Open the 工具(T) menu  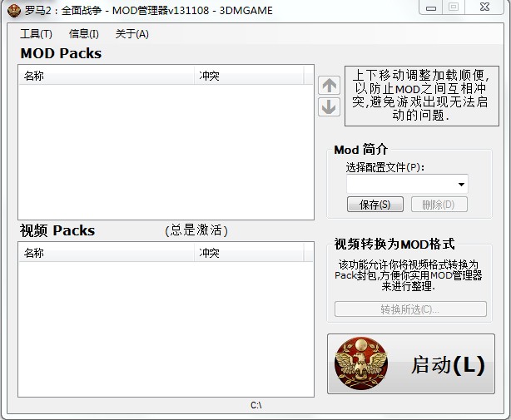coord(36,34)
